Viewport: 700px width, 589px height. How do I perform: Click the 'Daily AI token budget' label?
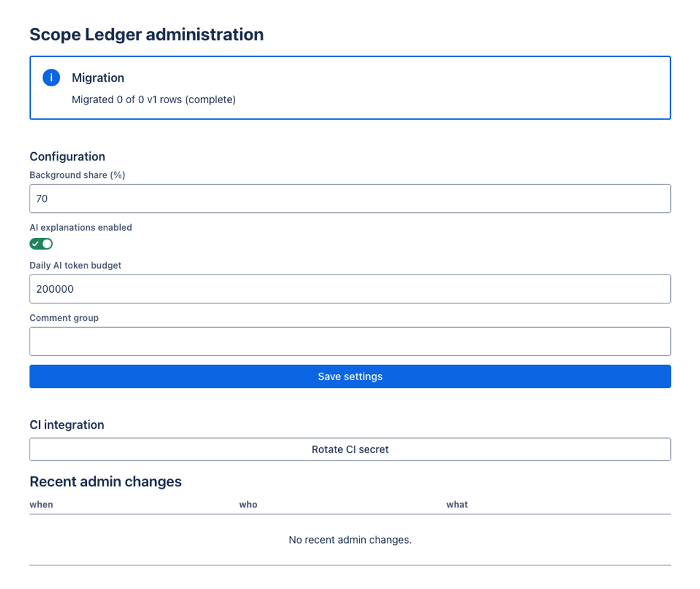(x=76, y=265)
